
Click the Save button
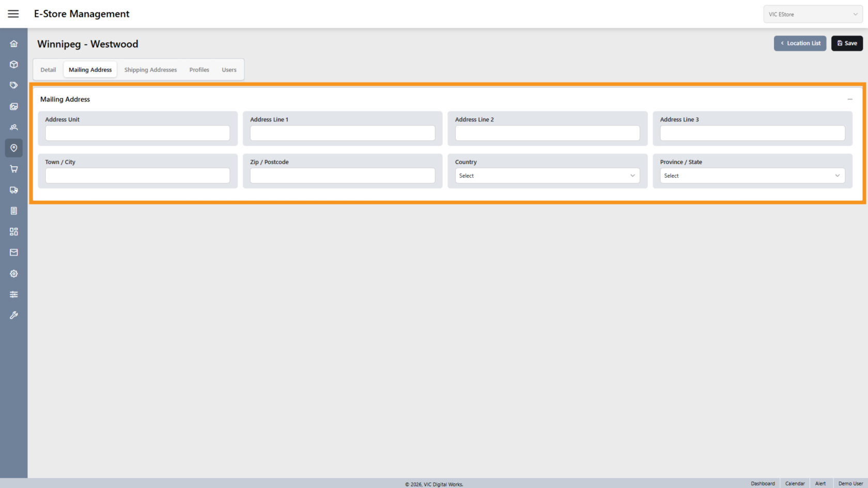tap(847, 43)
